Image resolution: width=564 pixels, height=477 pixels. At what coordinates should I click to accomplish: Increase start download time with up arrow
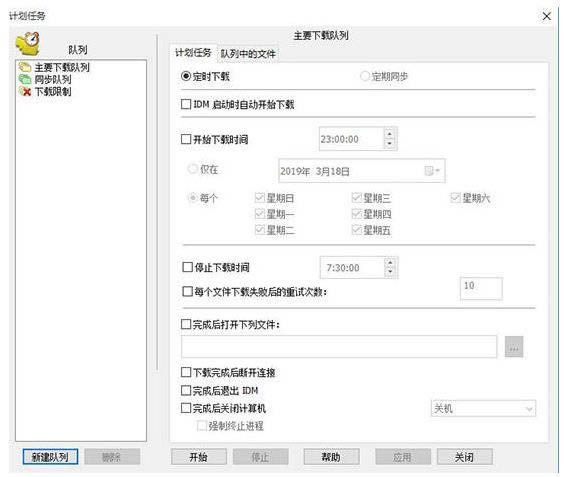pos(390,134)
